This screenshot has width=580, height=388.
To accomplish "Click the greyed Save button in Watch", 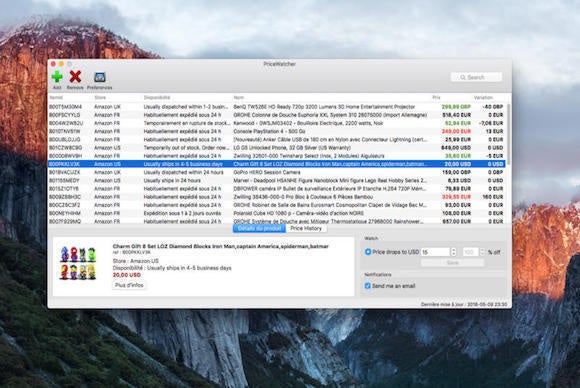I will coord(452,263).
